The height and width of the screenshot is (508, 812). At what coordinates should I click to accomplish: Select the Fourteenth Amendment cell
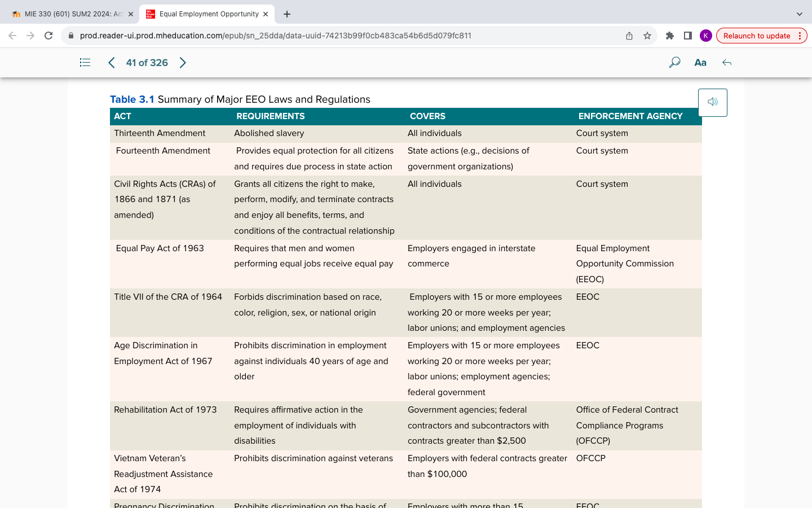[x=163, y=151]
